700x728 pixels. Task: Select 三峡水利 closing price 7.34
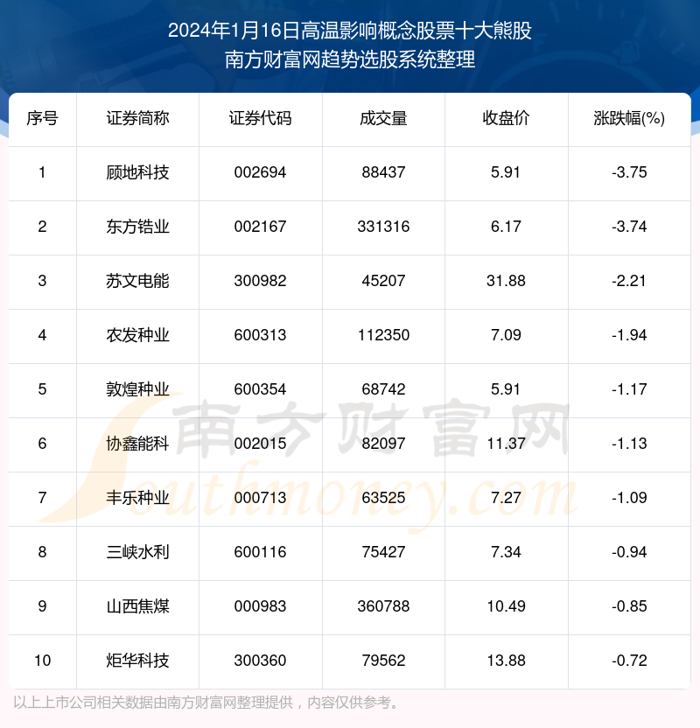506,552
